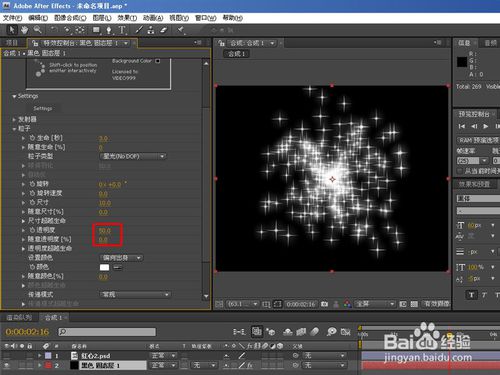Select the Pan Behind anchor tool
This screenshot has height=375, width=500.
[80, 30]
